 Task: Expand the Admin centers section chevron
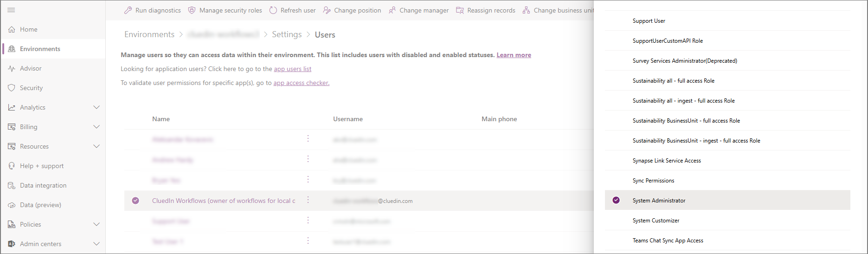pos(96,244)
